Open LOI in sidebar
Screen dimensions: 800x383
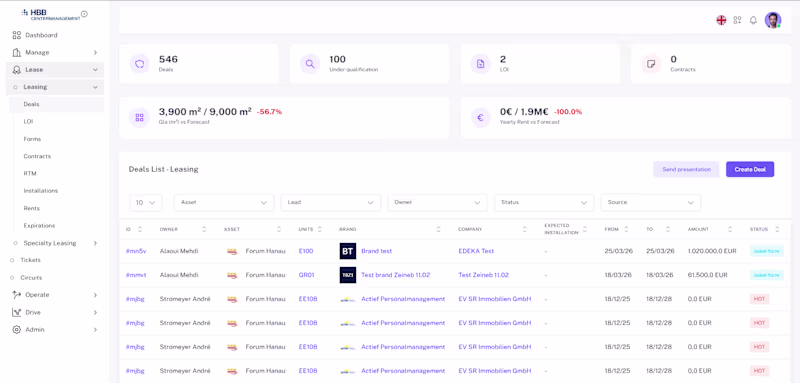click(x=28, y=121)
